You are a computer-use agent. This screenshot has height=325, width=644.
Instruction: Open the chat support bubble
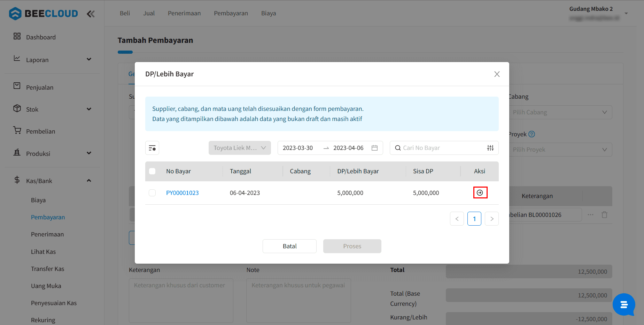coord(623,304)
